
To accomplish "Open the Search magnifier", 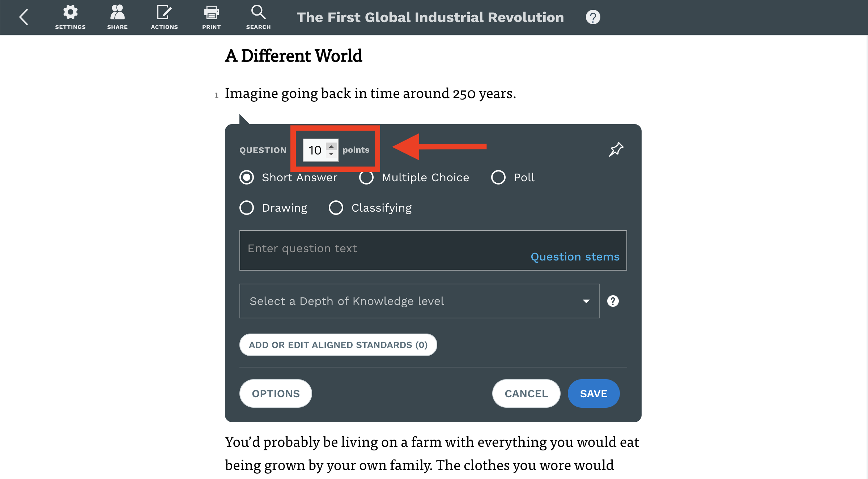I will point(258,17).
